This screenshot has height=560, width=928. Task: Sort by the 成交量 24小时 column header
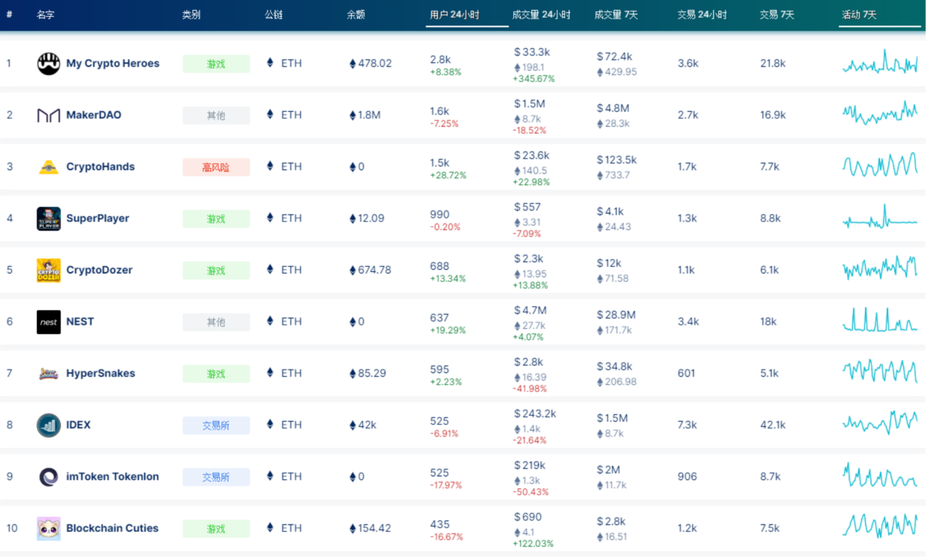pos(542,15)
